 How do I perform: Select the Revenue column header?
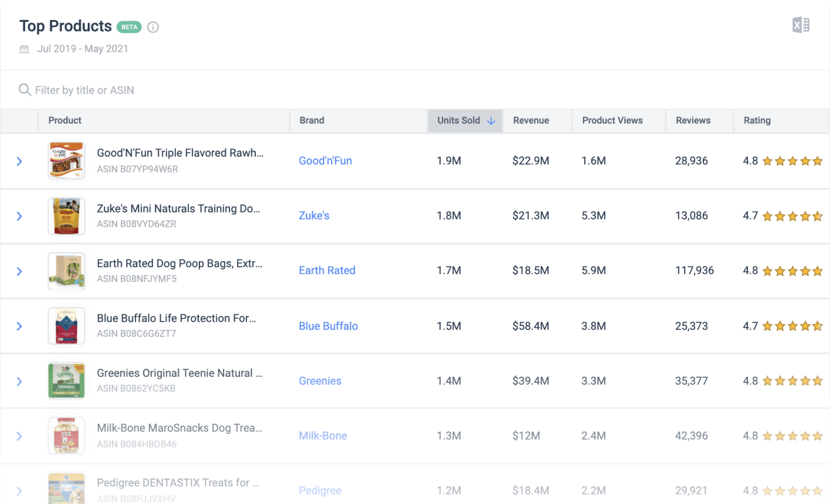click(531, 120)
